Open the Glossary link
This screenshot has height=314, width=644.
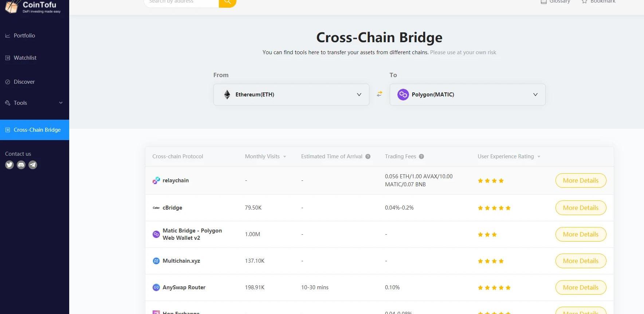click(x=555, y=2)
